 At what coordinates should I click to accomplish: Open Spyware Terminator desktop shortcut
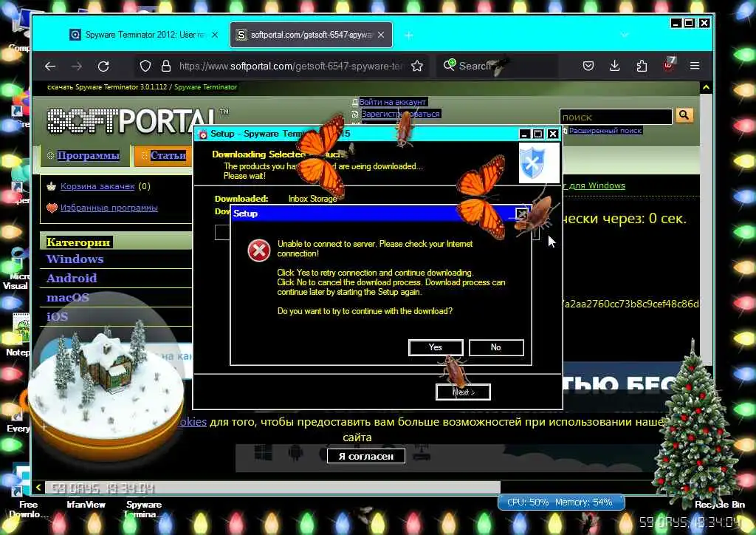click(x=144, y=509)
